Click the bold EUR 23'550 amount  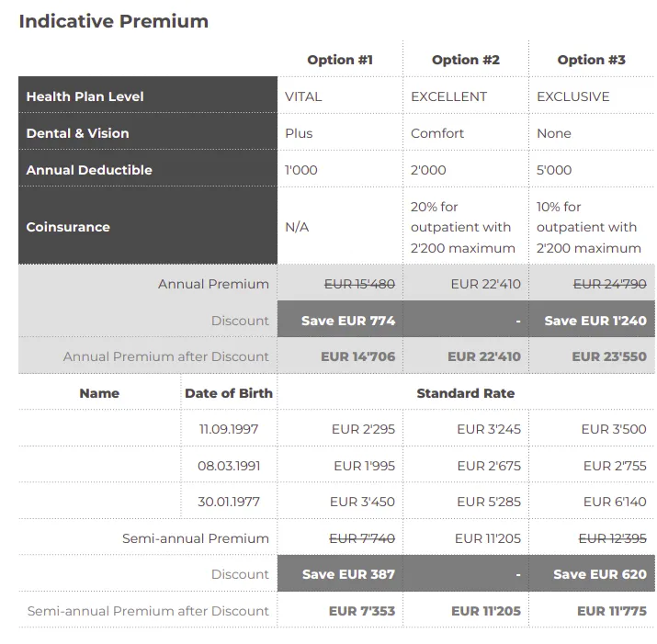click(x=609, y=356)
